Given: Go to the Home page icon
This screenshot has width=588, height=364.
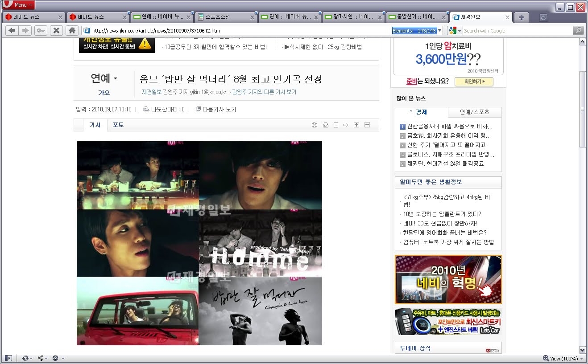Looking at the screenshot, I should tap(71, 31).
